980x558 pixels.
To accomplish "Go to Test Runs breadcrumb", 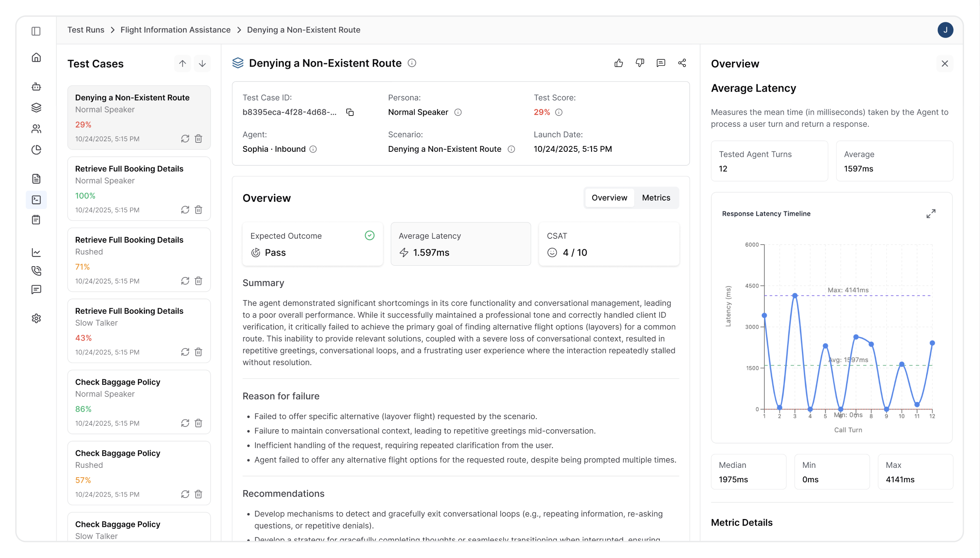I will click(x=86, y=30).
